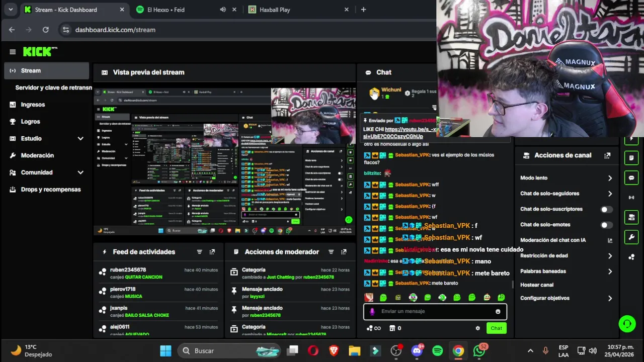Viewport: 644px width, 362px height.
Task: Pop out the Acciones de canal panel
Action: pos(607,155)
